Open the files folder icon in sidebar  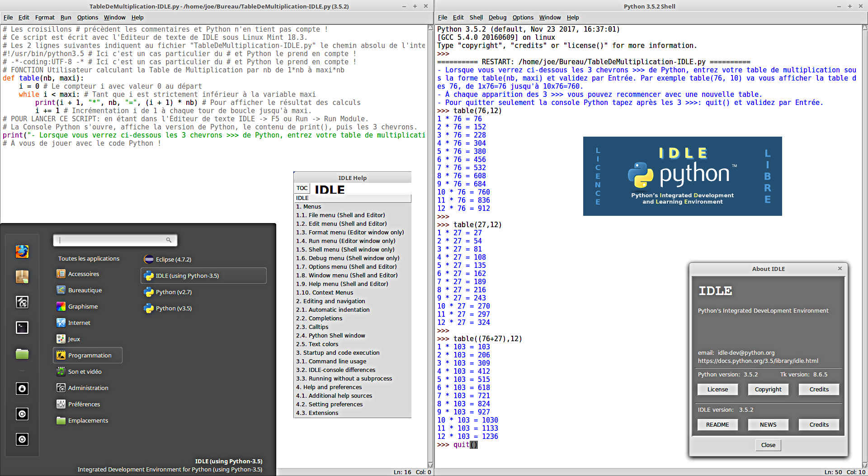[22, 353]
